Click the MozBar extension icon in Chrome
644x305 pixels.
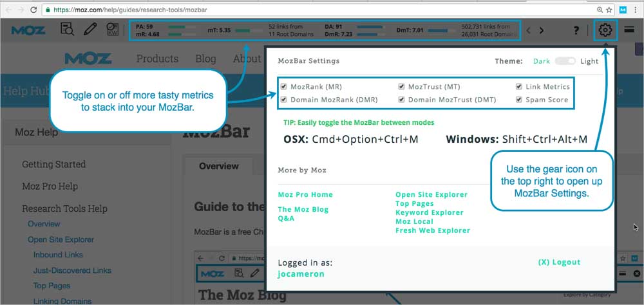[623, 10]
